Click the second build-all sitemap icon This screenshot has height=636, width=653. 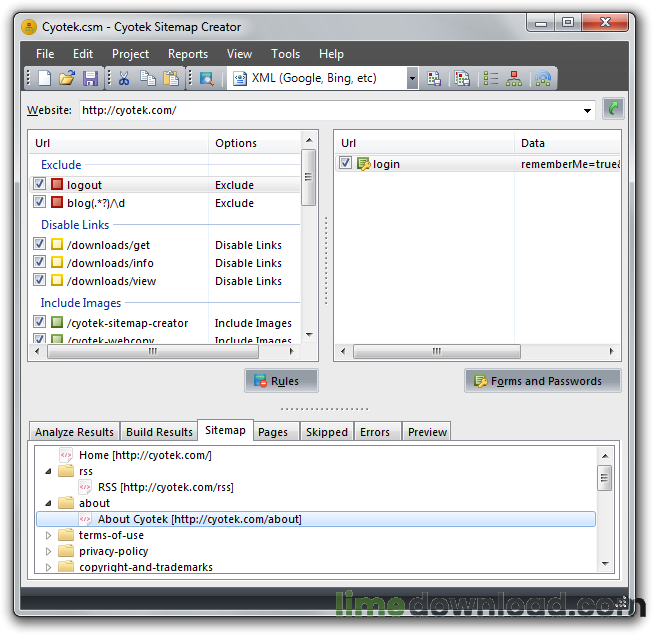click(x=462, y=78)
